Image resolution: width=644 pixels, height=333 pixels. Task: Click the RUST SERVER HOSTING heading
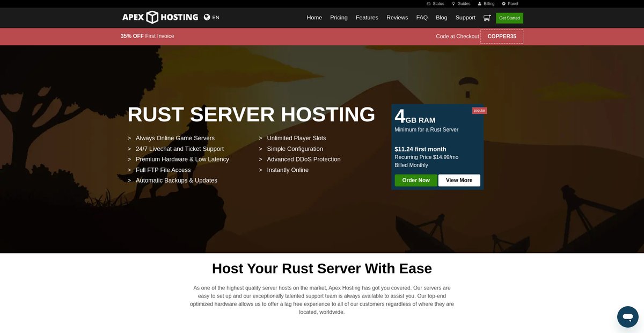pos(251,114)
